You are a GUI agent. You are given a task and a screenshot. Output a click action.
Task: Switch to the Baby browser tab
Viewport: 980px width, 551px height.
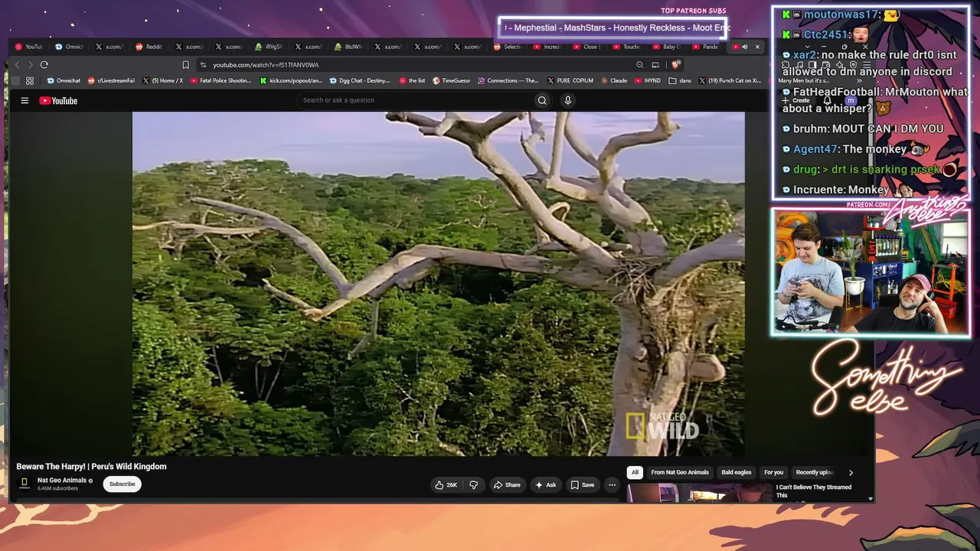667,47
